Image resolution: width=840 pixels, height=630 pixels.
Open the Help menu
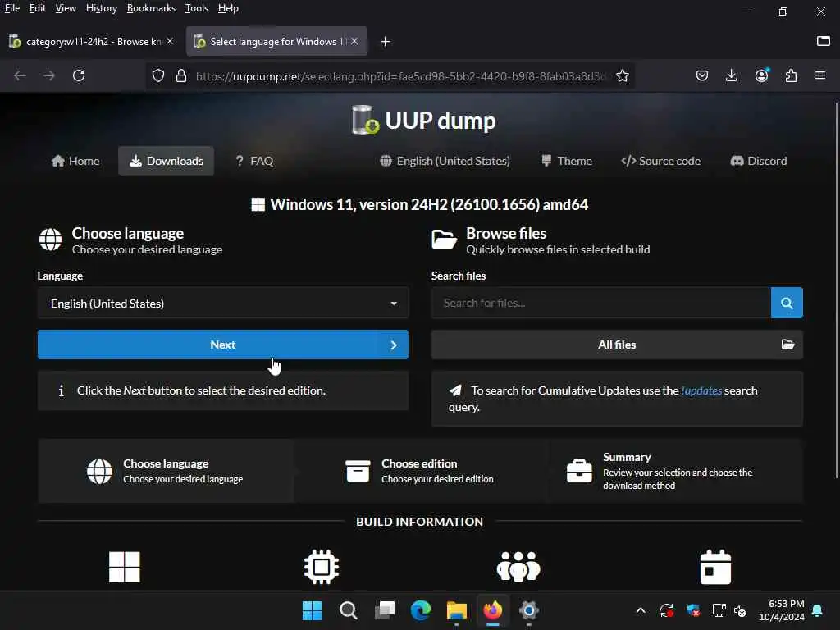pos(228,8)
